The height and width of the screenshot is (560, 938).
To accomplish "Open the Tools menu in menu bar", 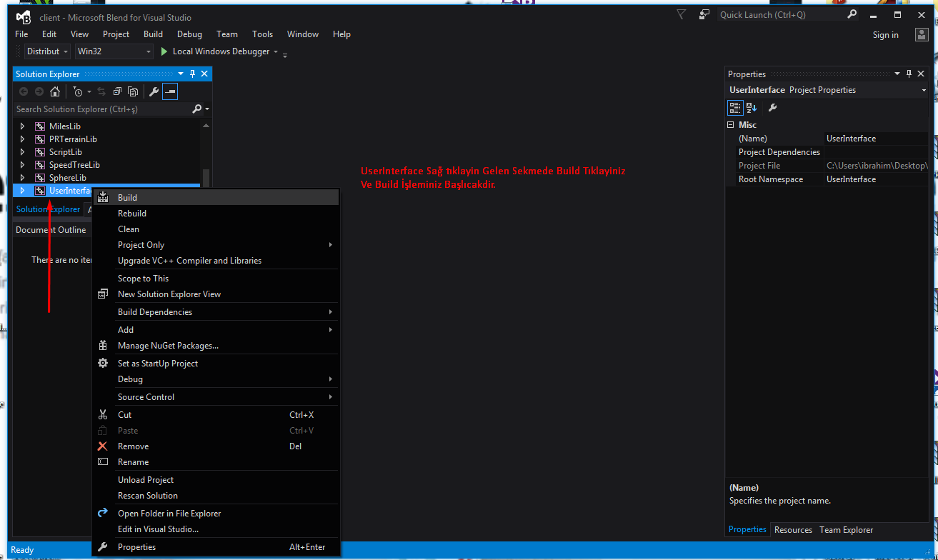I will pyautogui.click(x=262, y=34).
